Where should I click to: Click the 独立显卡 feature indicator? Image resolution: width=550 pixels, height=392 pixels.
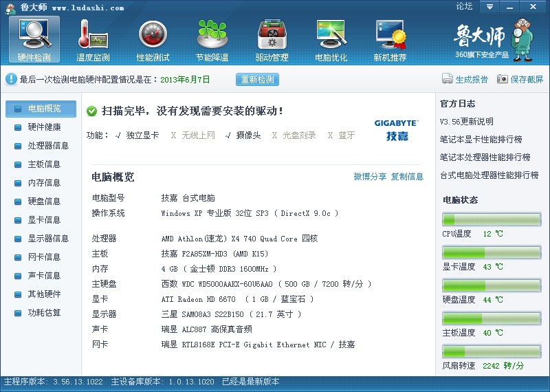coord(137,135)
